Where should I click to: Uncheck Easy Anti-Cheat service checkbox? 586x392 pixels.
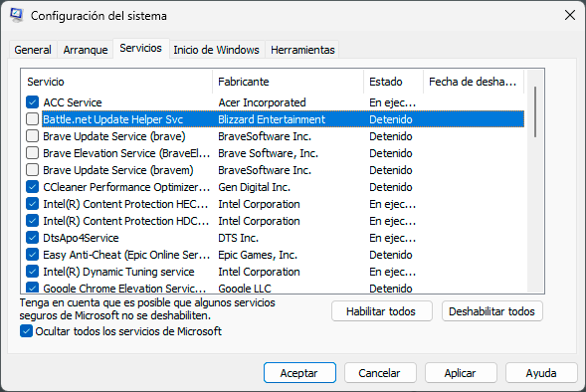coord(32,255)
